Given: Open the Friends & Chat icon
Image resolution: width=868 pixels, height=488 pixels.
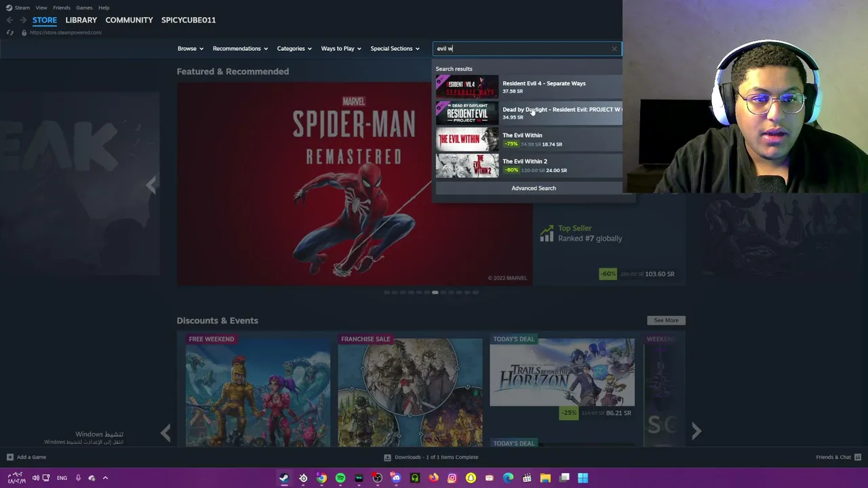Looking at the screenshot, I should click(x=858, y=457).
